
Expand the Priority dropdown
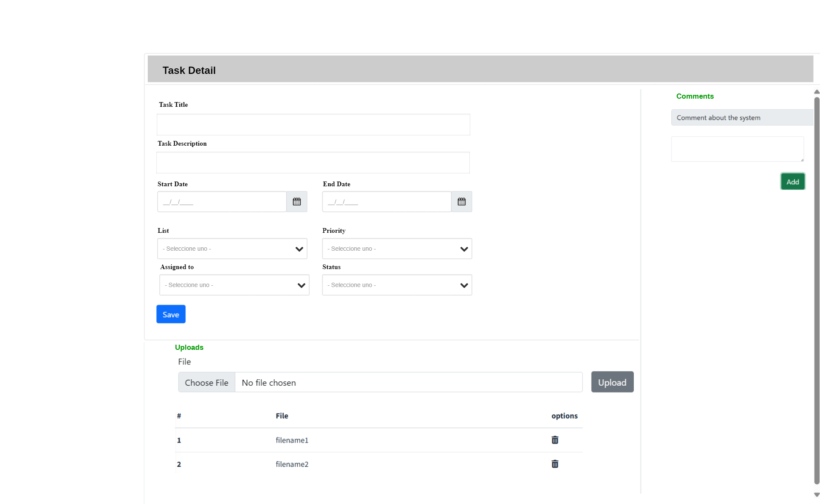coord(397,249)
